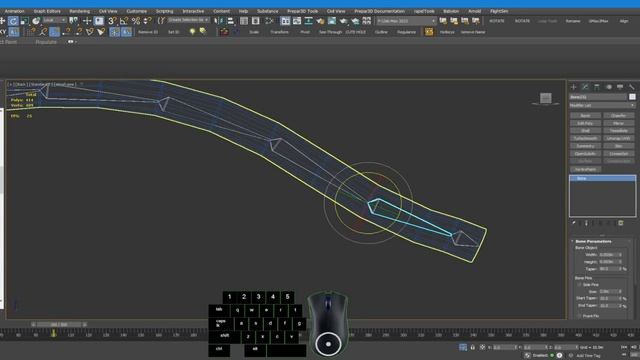Open the Scripting menu
This screenshot has width=640, height=360.
164,11
